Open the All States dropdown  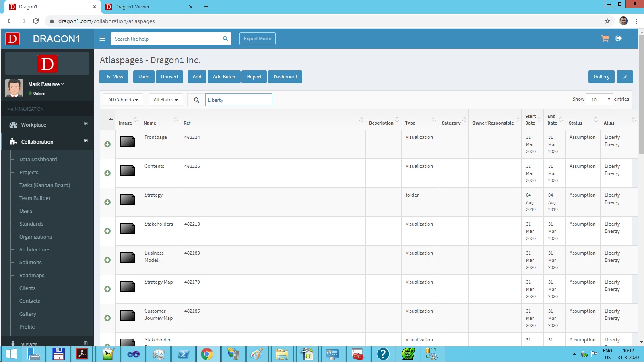click(166, 100)
